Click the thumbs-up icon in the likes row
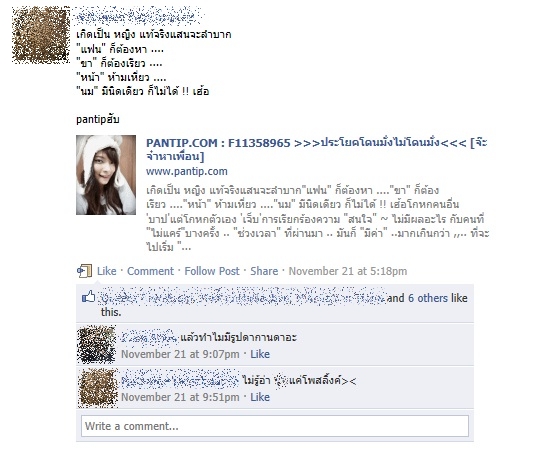Image resolution: width=555 pixels, height=452 pixels. 88,297
